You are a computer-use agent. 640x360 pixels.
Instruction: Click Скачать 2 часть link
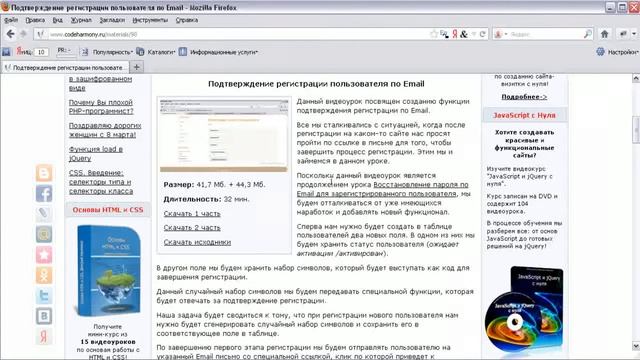pyautogui.click(x=192, y=228)
